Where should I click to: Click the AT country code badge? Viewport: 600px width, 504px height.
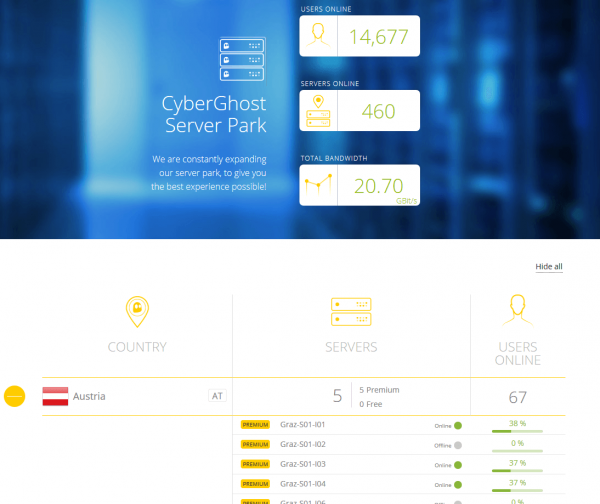[217, 396]
